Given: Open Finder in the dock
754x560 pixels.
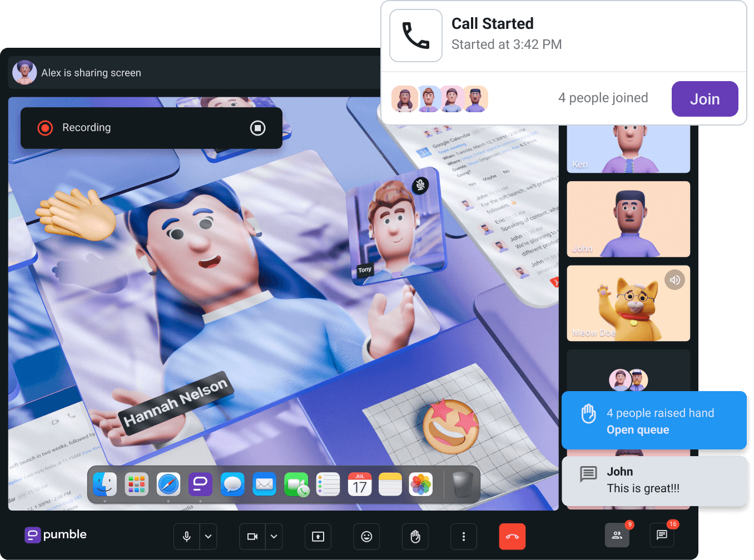Looking at the screenshot, I should click(x=105, y=484).
